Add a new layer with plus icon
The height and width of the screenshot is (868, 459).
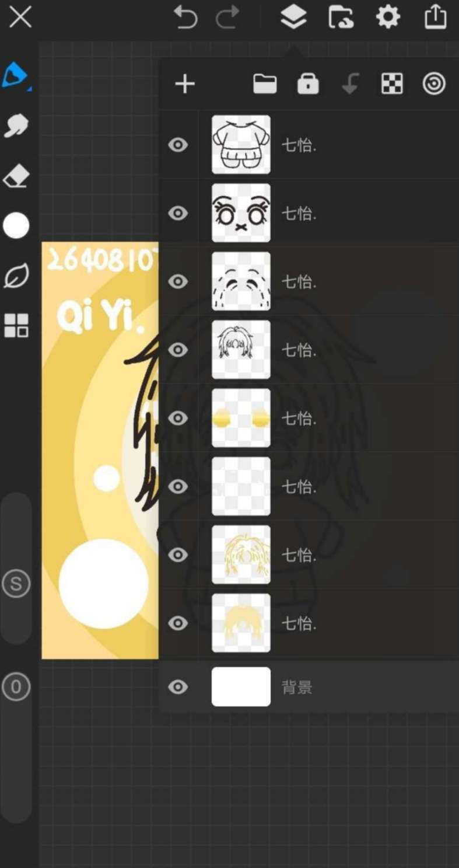point(185,84)
